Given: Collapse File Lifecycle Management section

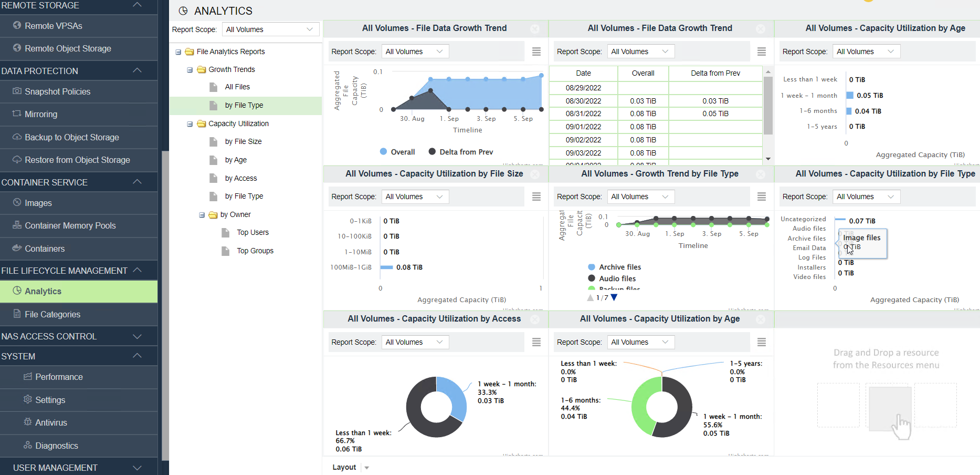Looking at the screenshot, I should (x=137, y=270).
